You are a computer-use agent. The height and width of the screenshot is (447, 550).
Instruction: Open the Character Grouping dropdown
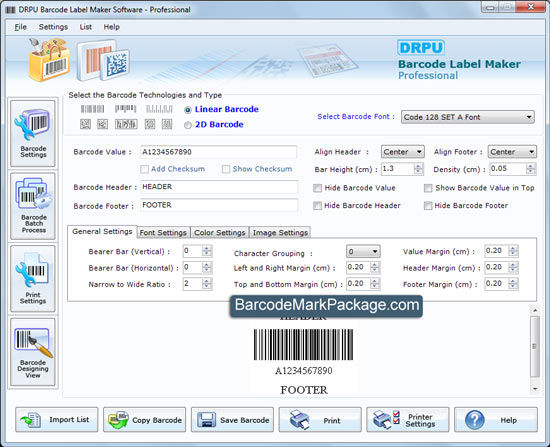tap(363, 251)
